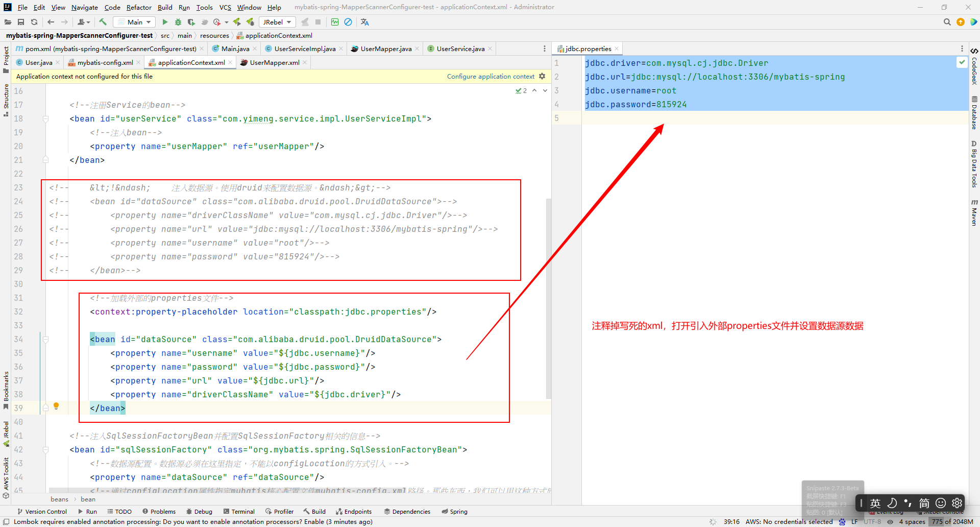Open the Database side panel
980x527 pixels.
(x=974, y=113)
